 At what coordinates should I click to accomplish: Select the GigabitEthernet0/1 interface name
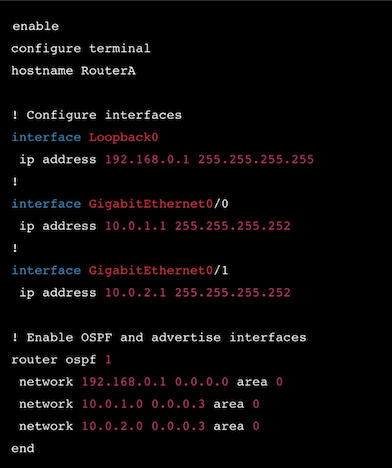(158, 270)
